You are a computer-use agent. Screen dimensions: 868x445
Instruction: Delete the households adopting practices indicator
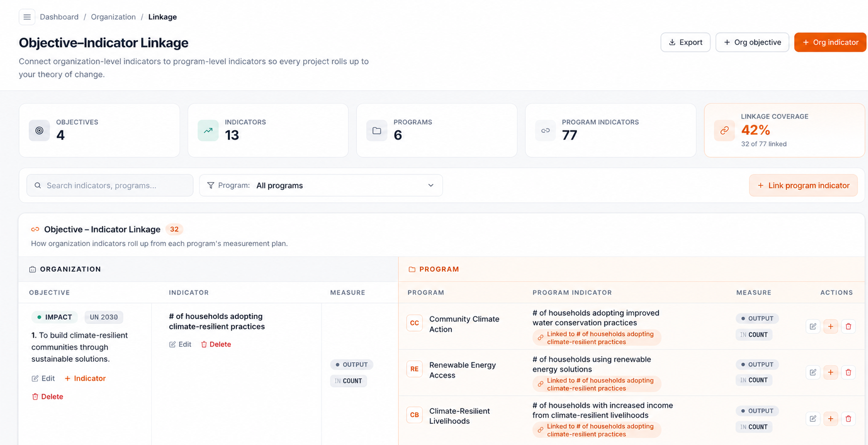[216, 344]
